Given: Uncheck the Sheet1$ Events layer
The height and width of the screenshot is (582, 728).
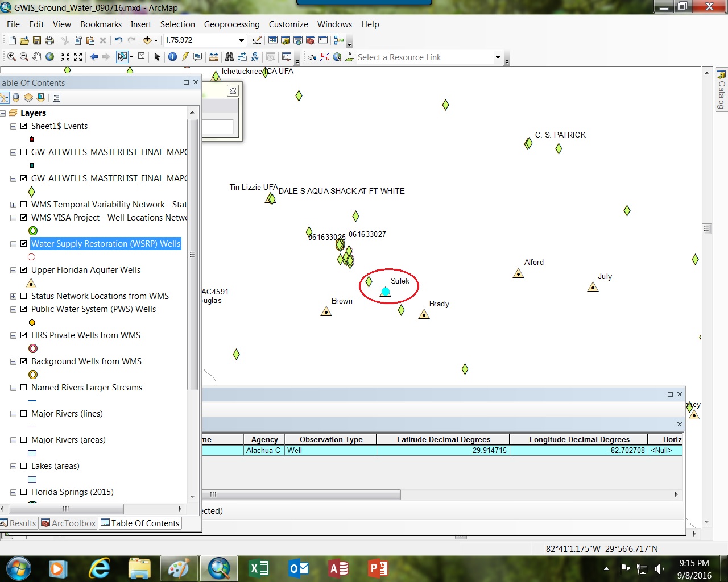Looking at the screenshot, I should pos(24,126).
